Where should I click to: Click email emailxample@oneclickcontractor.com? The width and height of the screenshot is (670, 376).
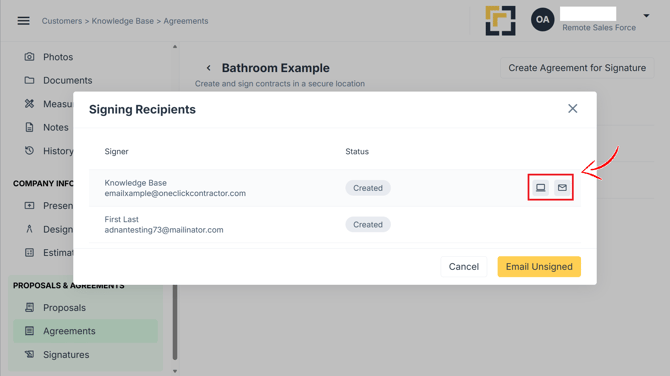(175, 193)
